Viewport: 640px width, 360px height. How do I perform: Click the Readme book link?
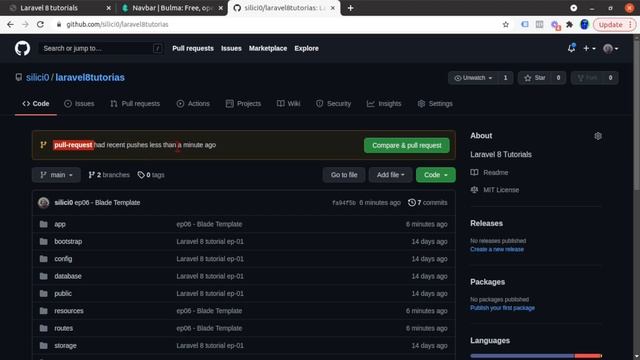click(489, 173)
